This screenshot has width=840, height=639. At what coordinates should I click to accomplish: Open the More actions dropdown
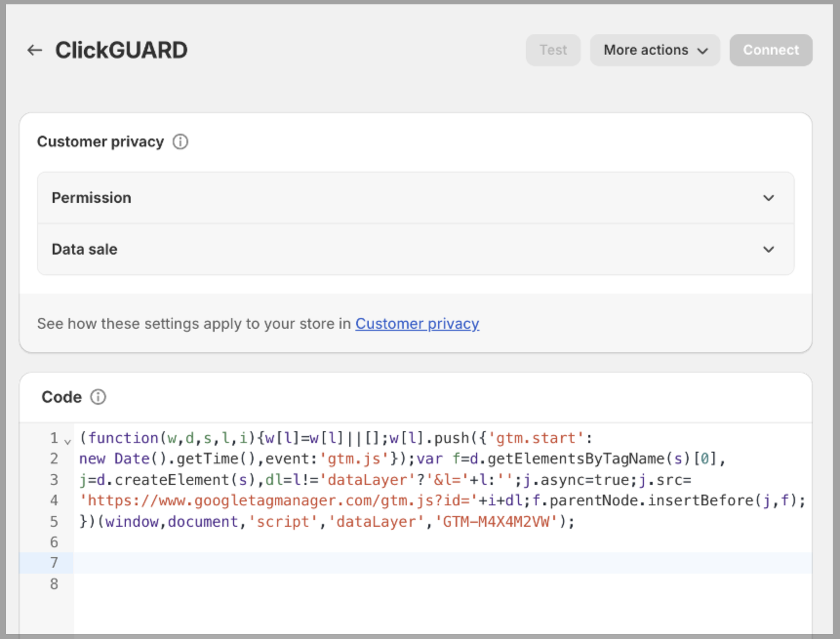click(655, 50)
